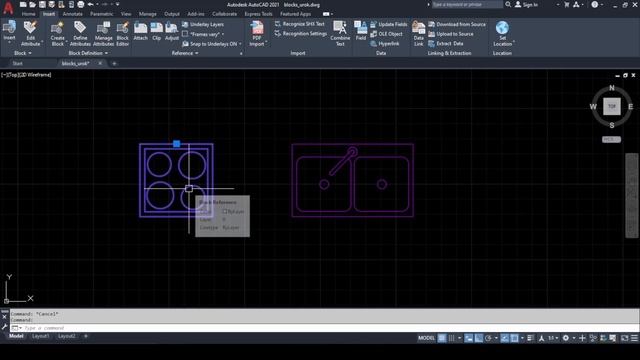Click Sign In
Viewport: 640px width, 360px height.
click(x=526, y=4)
